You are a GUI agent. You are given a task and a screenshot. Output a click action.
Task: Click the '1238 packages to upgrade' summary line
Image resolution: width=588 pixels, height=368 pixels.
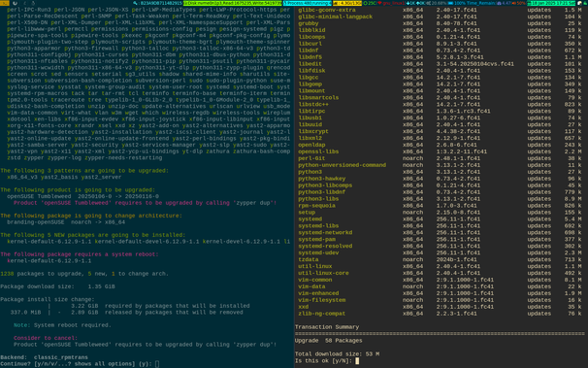[84, 274]
